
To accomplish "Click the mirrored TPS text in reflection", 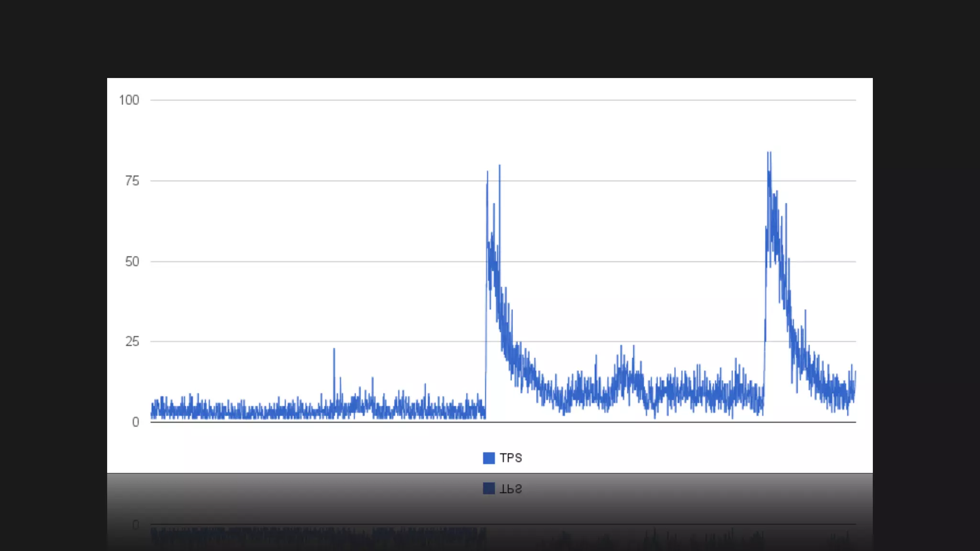I will 511,489.
